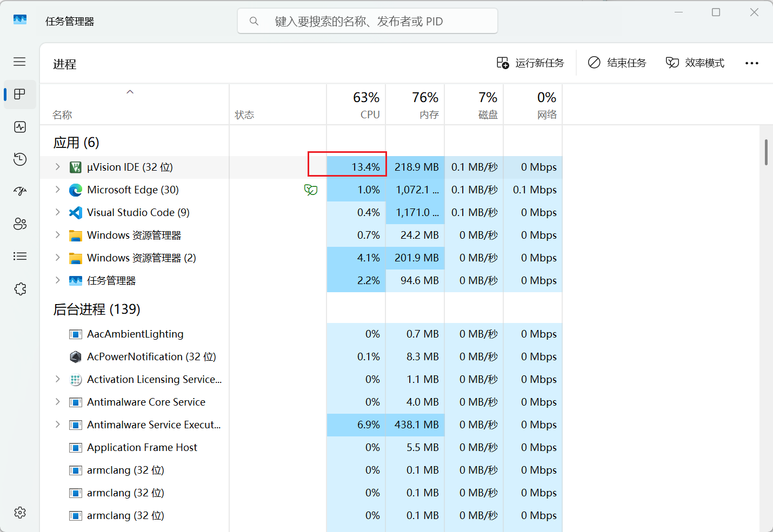Expand Windows 资源管理器 (2) group
Image resolution: width=773 pixels, height=532 pixels.
(x=57, y=258)
